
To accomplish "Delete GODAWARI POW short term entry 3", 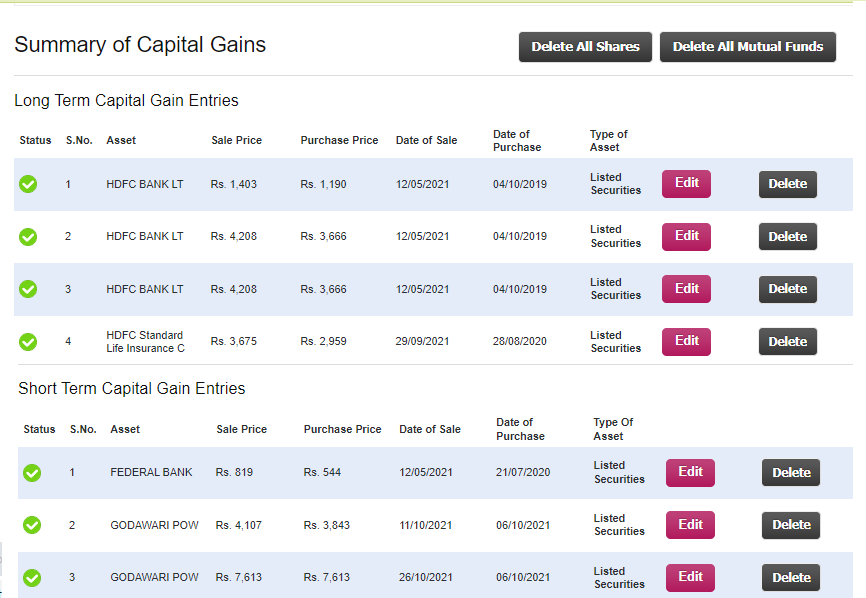I will pyautogui.click(x=791, y=576).
